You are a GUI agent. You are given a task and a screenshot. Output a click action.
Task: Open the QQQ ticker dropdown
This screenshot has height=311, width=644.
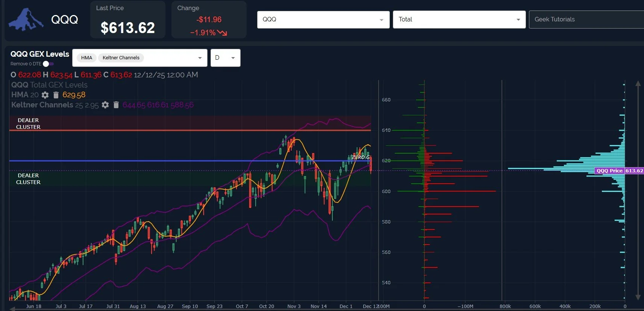pos(323,20)
